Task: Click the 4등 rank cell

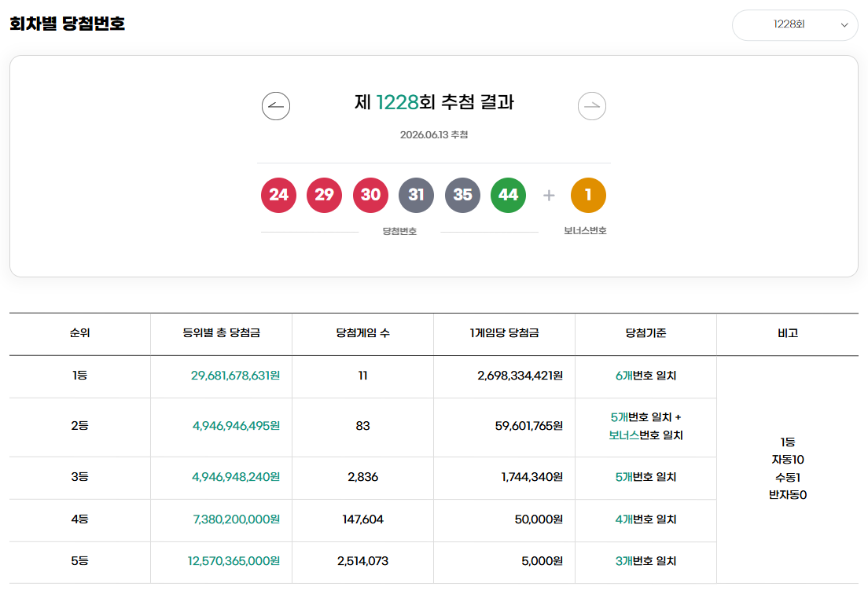Action: click(79, 519)
